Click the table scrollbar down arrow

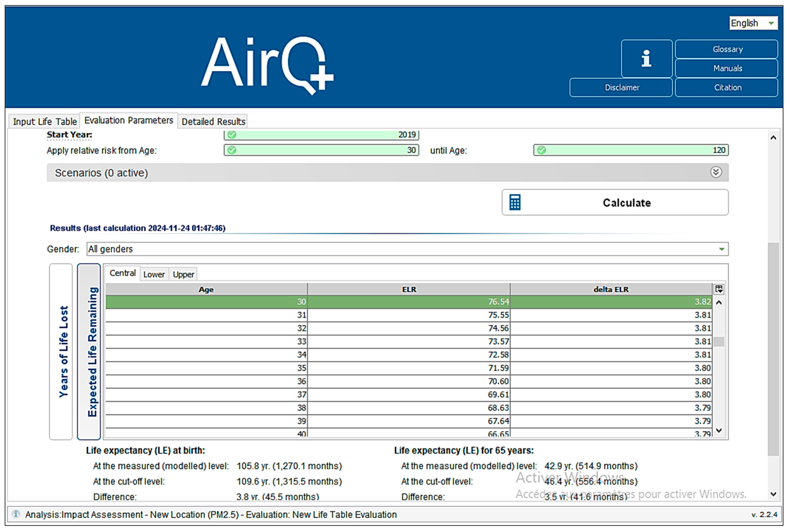click(x=719, y=430)
